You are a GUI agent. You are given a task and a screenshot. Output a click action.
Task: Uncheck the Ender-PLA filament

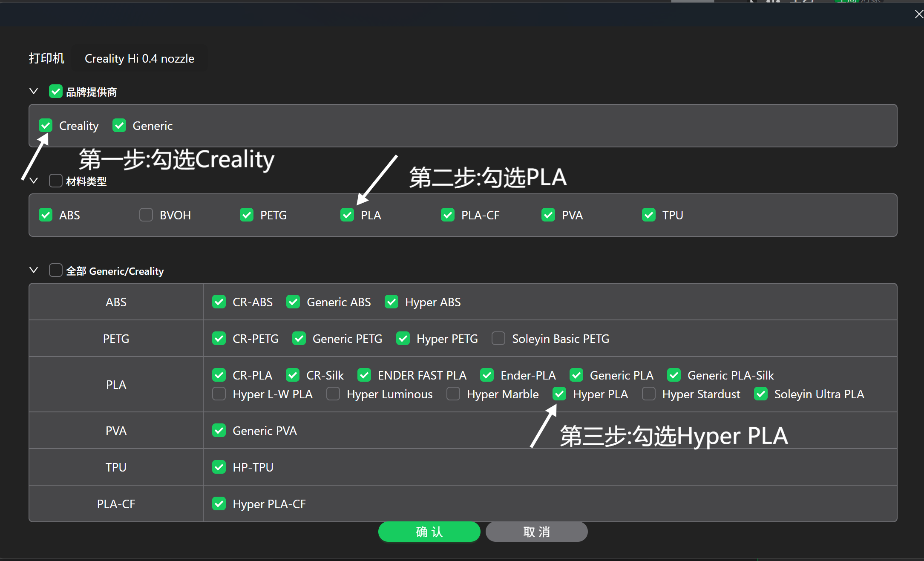[x=487, y=375]
